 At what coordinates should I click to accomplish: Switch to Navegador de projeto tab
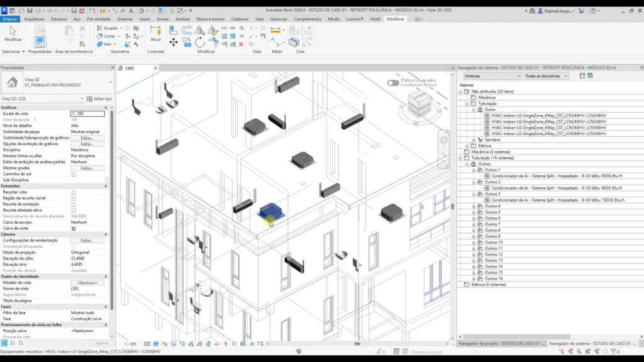coord(501,344)
